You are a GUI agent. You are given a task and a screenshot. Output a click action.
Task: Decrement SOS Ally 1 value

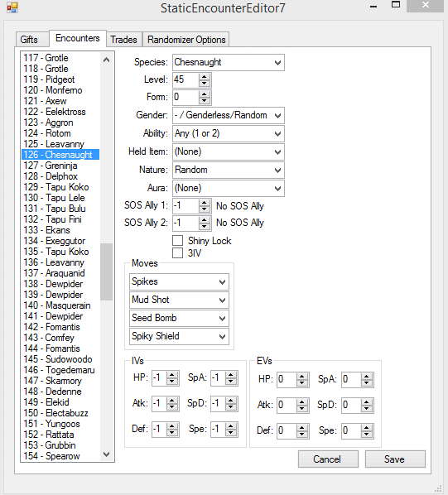click(x=205, y=209)
